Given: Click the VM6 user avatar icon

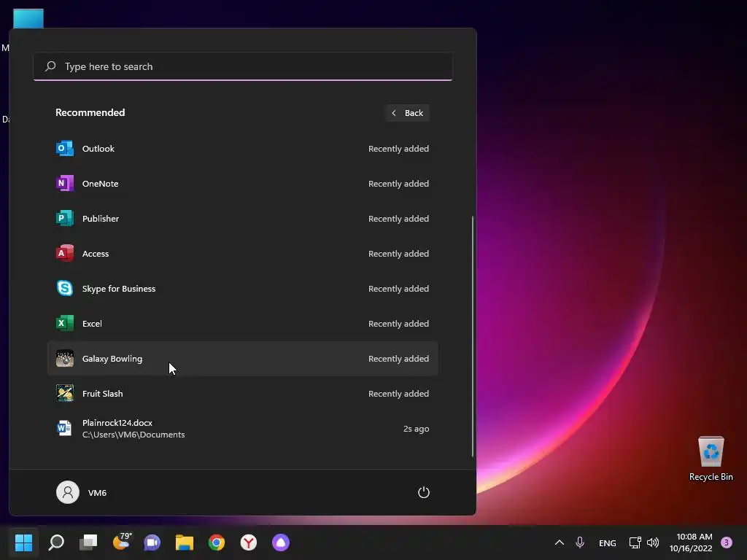Looking at the screenshot, I should pos(68,492).
